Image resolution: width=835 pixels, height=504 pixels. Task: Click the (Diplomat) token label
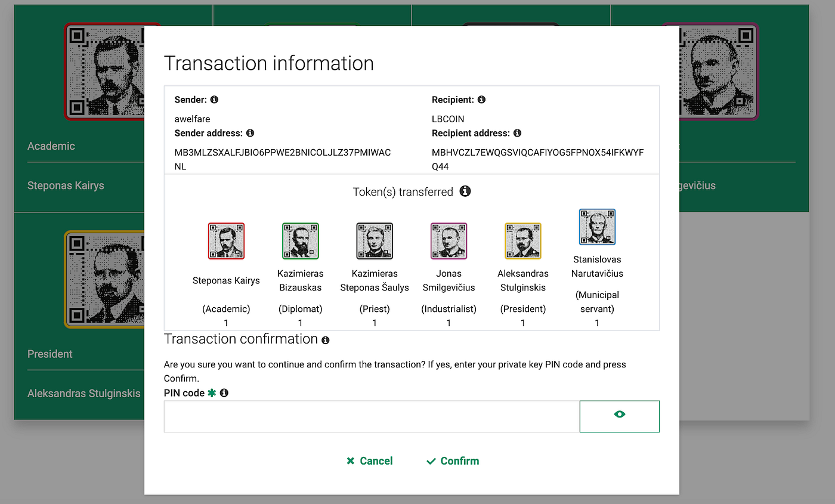coord(301,309)
